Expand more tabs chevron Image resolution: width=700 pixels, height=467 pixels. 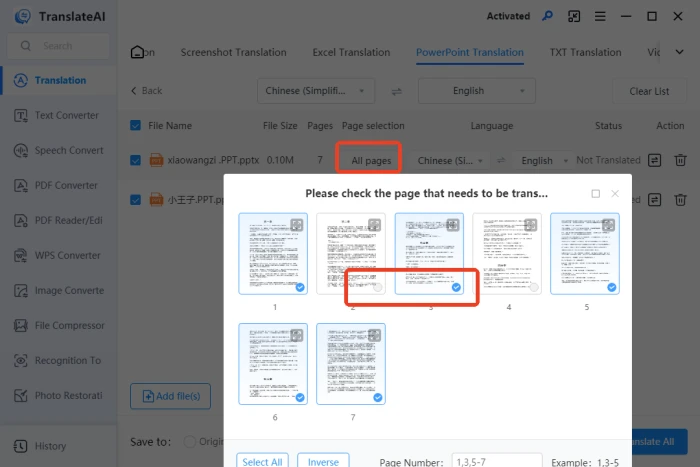click(x=679, y=52)
